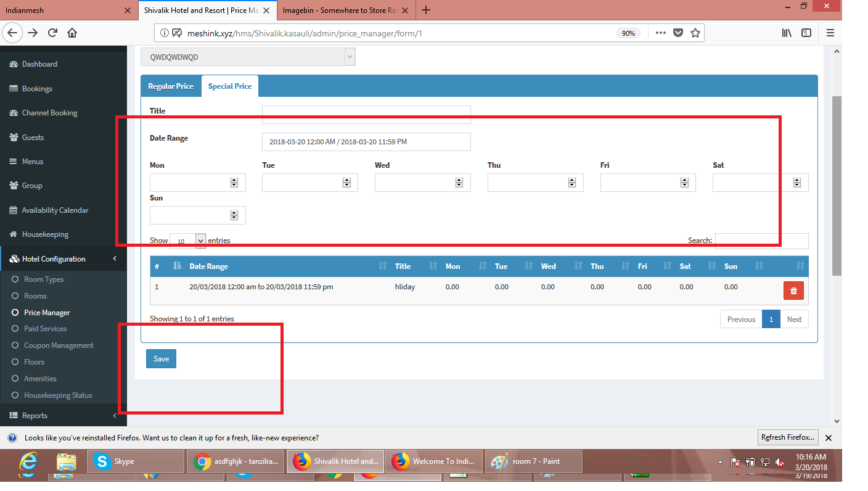Click the table Search box
The width and height of the screenshot is (868, 491).
(x=761, y=241)
